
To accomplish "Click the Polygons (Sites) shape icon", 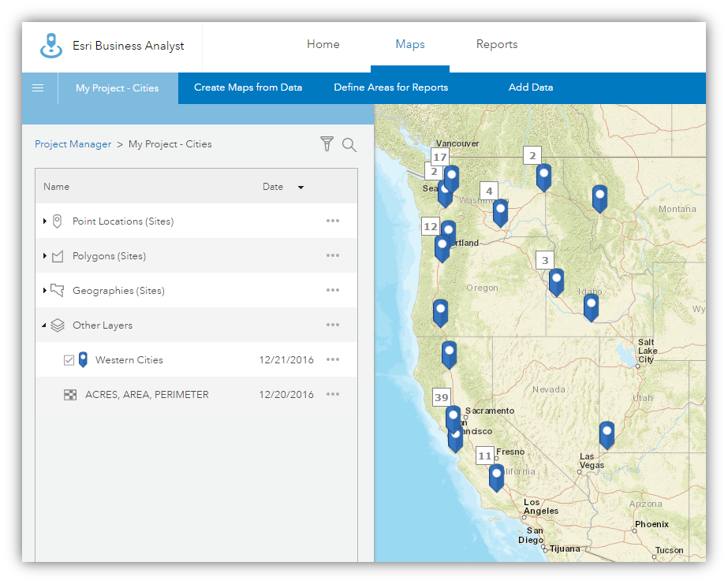I will (58, 256).
